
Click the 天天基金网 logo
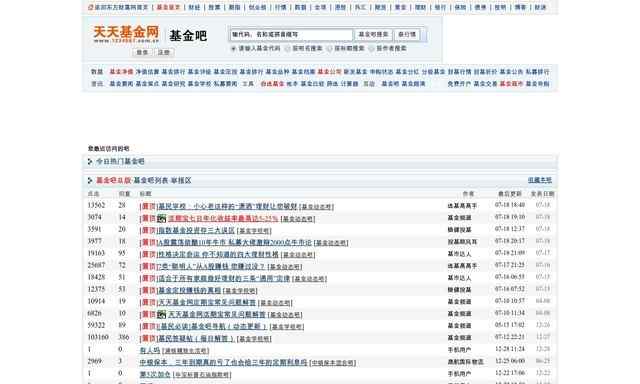(x=126, y=34)
